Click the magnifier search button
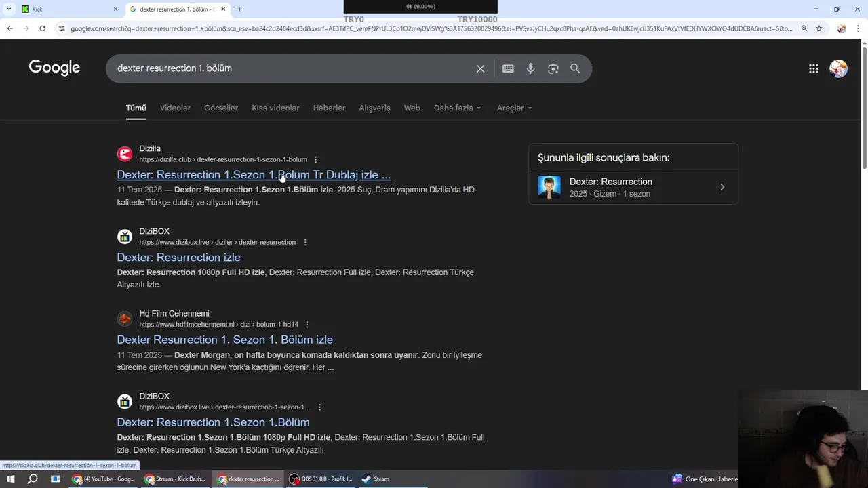868x488 pixels. tap(575, 68)
